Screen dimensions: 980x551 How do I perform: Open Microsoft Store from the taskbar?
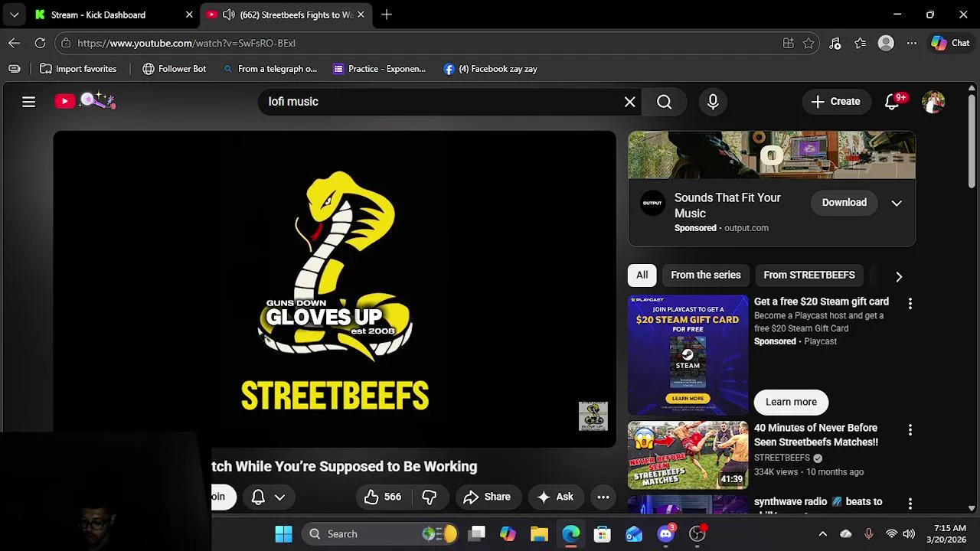[x=602, y=533]
